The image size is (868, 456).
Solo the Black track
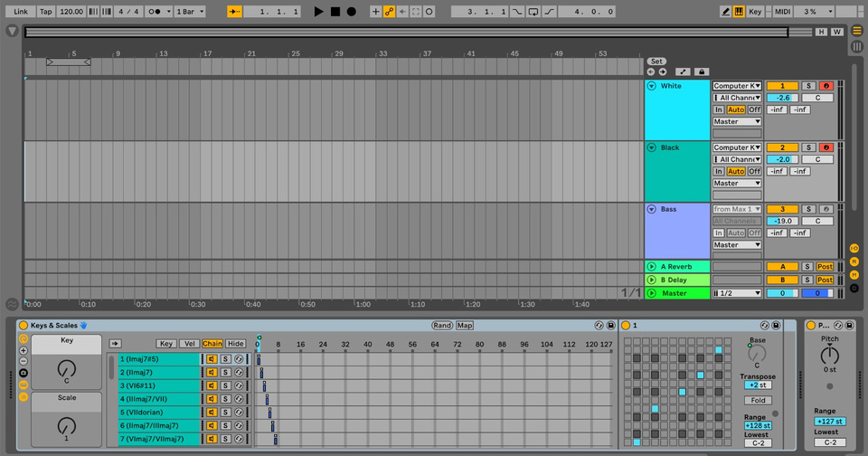point(808,147)
